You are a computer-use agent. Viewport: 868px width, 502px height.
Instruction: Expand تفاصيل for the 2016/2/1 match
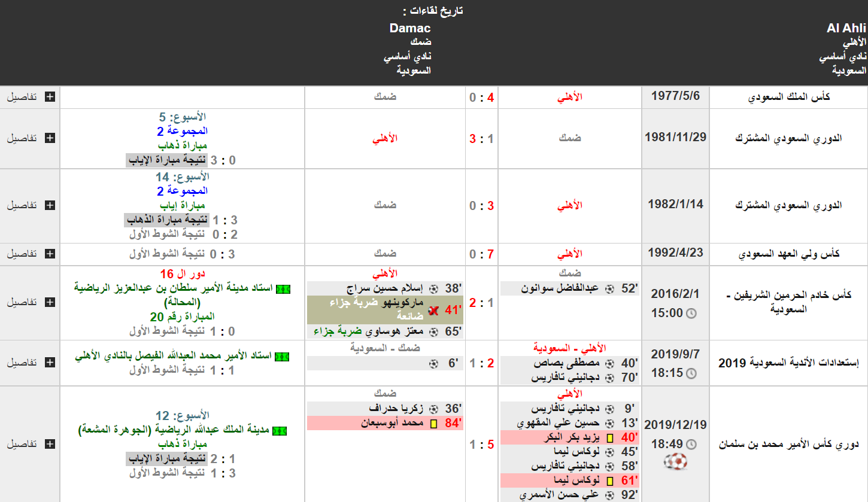tap(30, 302)
